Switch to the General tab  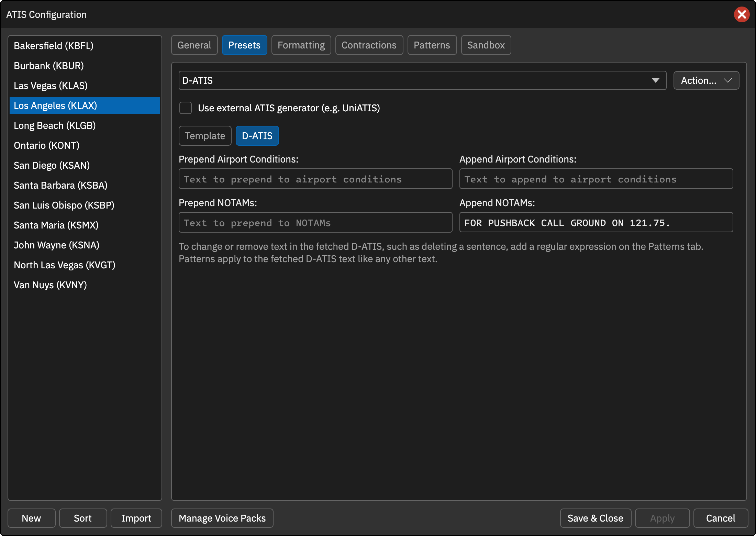[x=194, y=45]
